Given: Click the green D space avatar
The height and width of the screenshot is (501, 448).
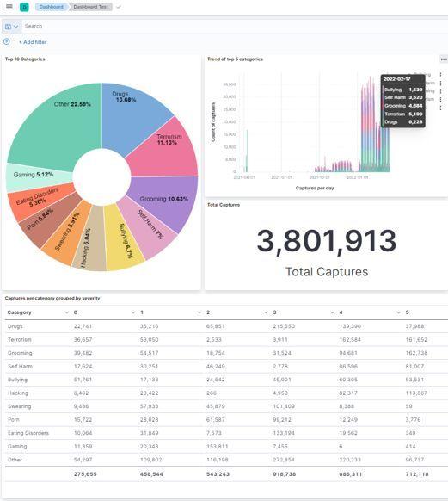Looking at the screenshot, I should pyautogui.click(x=24, y=7).
